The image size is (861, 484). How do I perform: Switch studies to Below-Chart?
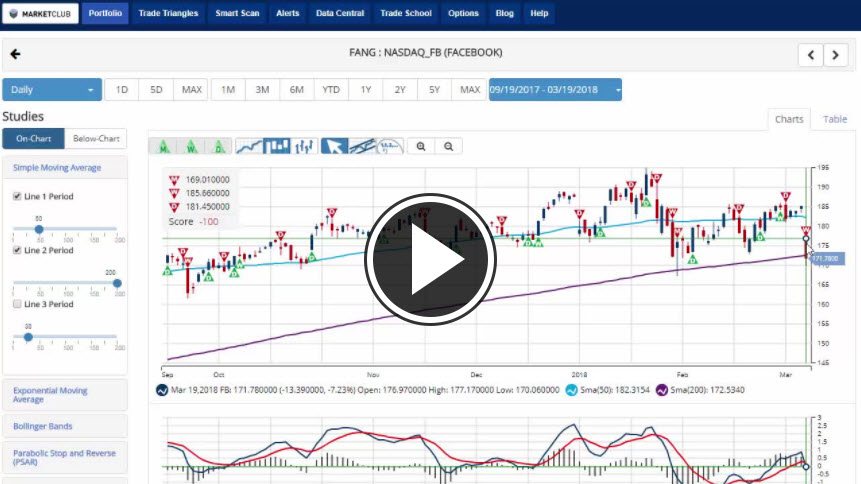click(96, 138)
